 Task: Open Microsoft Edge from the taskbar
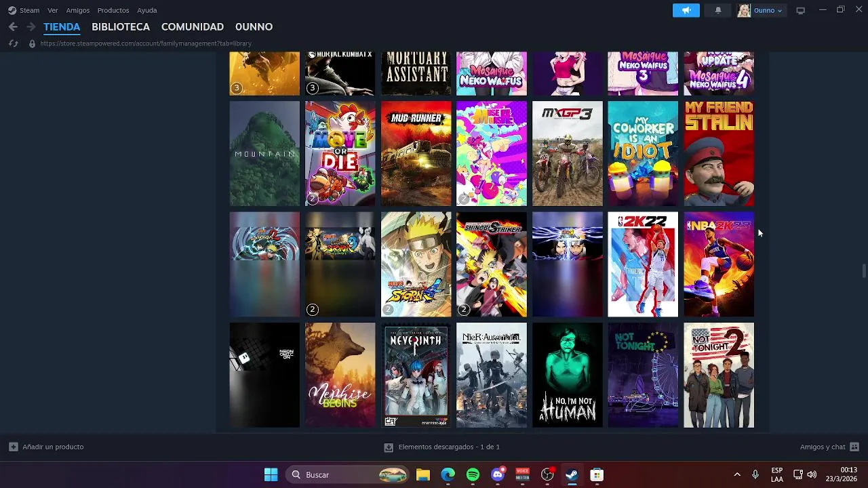coord(448,474)
